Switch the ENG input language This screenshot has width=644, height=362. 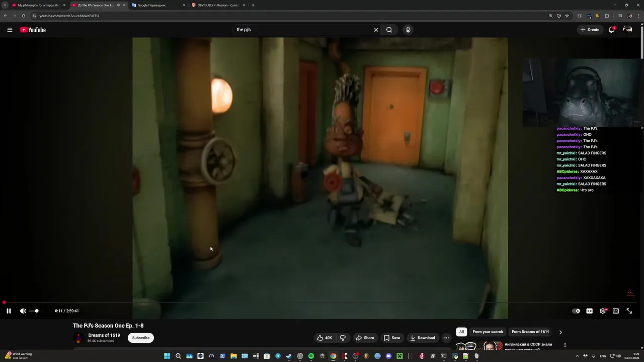point(603,356)
